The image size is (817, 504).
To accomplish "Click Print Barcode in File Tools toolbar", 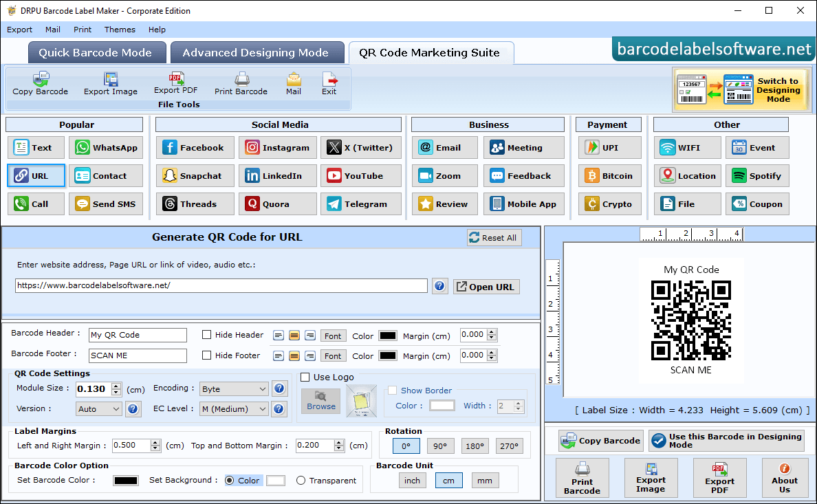I will [241, 84].
